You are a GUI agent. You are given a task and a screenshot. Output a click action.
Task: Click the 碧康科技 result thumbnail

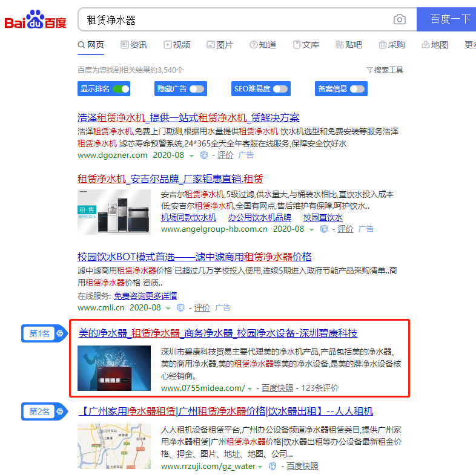[114, 368]
